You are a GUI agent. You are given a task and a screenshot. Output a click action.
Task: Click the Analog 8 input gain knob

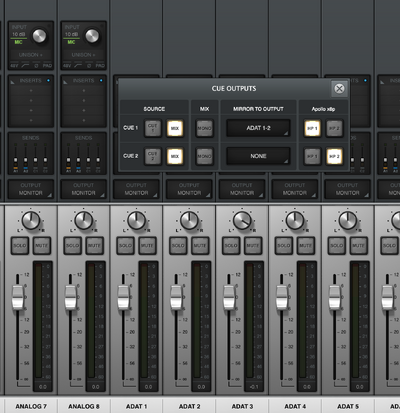pos(92,36)
